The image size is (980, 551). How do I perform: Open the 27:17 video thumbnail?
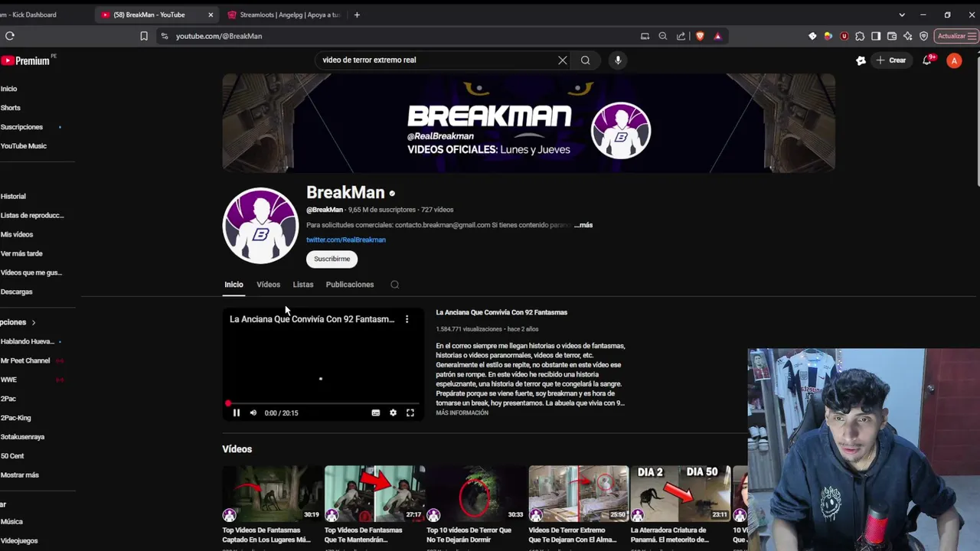374,494
